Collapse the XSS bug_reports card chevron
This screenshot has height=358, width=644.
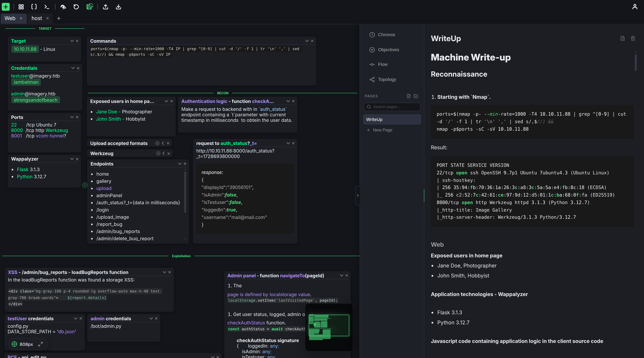tap(164, 272)
